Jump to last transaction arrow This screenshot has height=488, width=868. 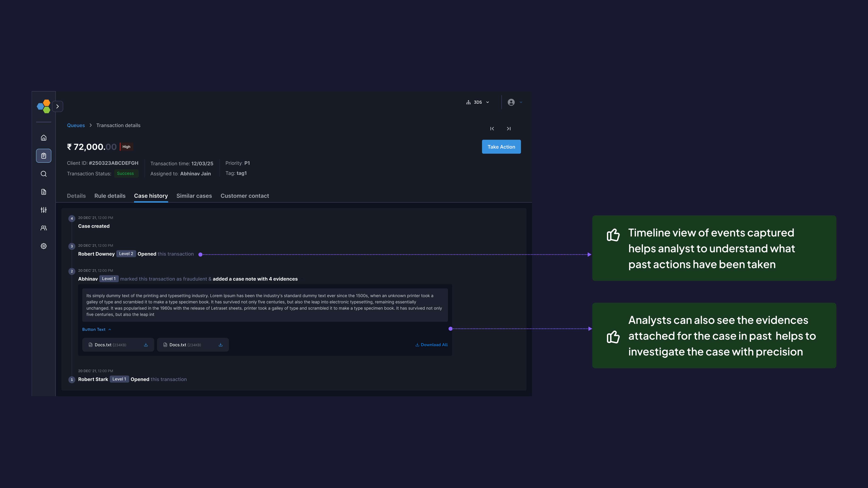[x=509, y=129]
